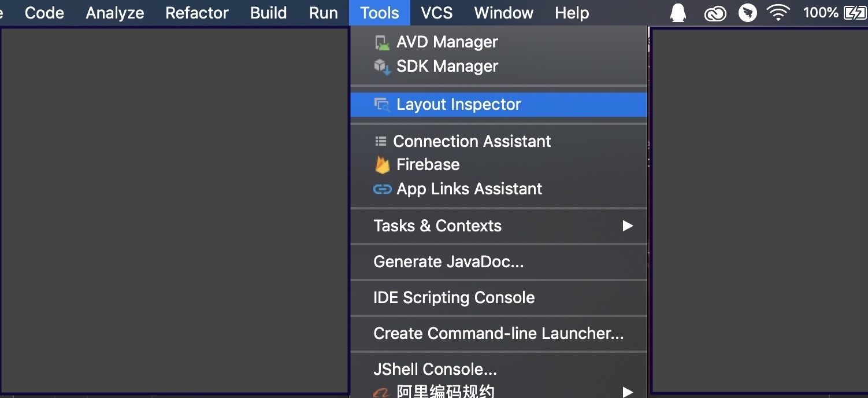Expand the 阿里编码规约 submenu arrow
This screenshot has height=398, width=868.
pos(628,392)
